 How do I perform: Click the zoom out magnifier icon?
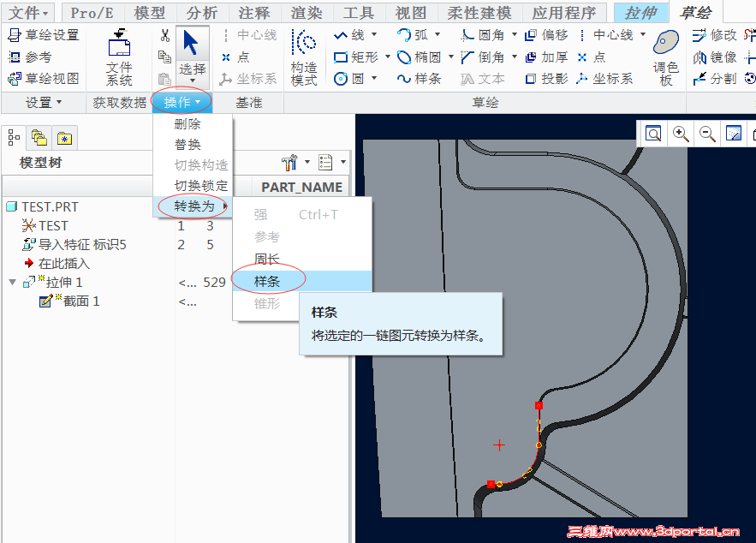point(707,134)
